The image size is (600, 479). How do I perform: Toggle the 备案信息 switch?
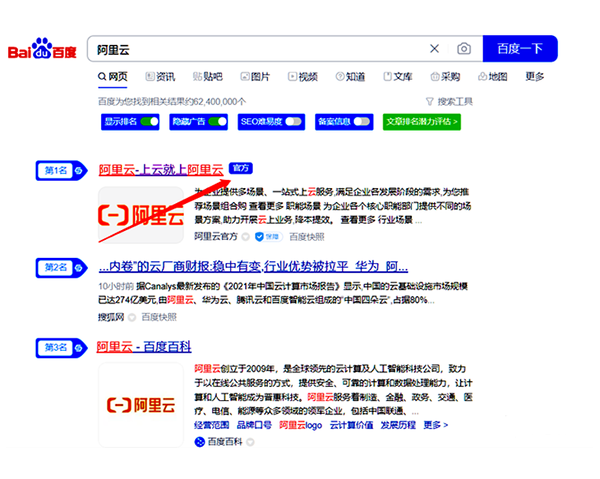[x=361, y=121]
